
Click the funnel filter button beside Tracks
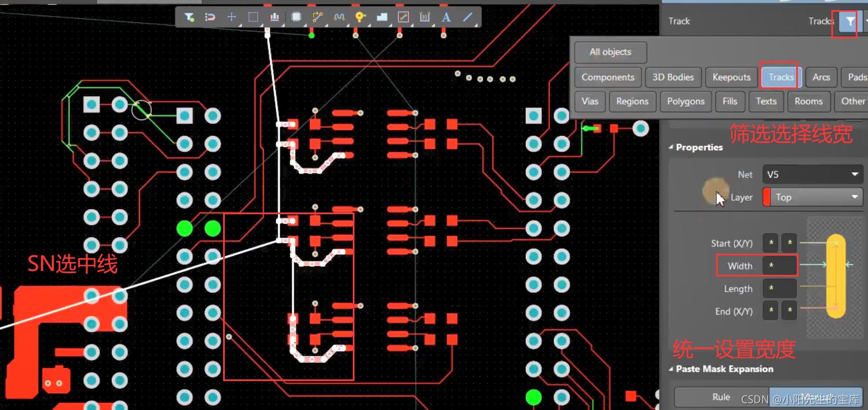point(850,22)
